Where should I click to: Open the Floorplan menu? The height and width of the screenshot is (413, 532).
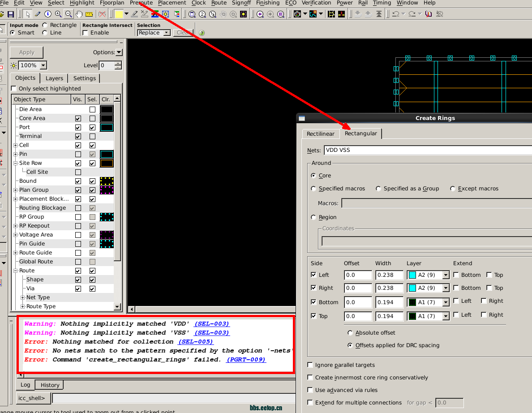pyautogui.click(x=112, y=3)
